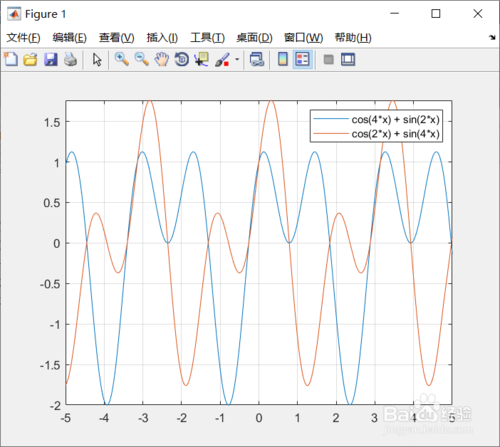Toggle the Brush data tool
500x447 pixels.
222,60
